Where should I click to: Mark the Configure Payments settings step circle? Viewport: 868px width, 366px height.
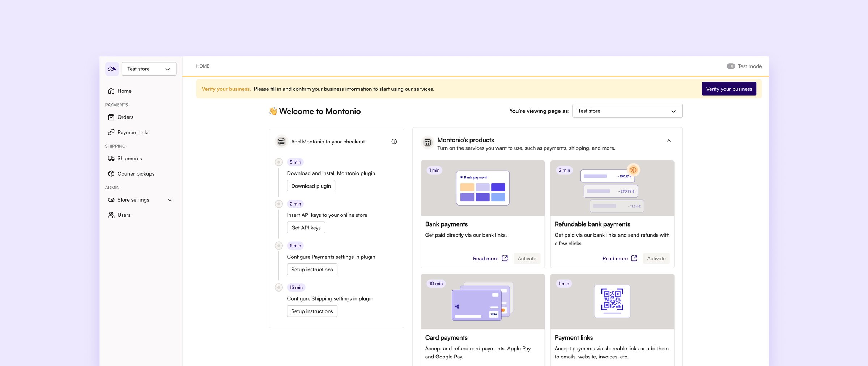(x=278, y=246)
